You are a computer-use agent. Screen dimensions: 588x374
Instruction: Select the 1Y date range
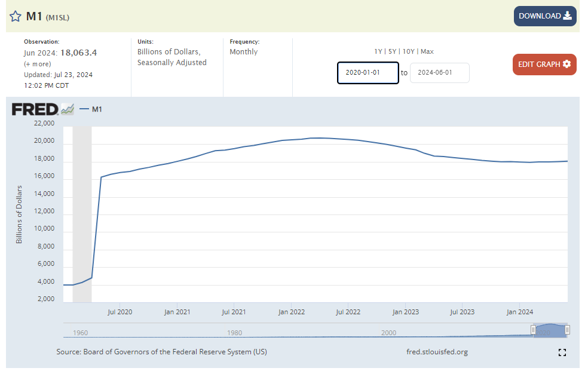378,51
